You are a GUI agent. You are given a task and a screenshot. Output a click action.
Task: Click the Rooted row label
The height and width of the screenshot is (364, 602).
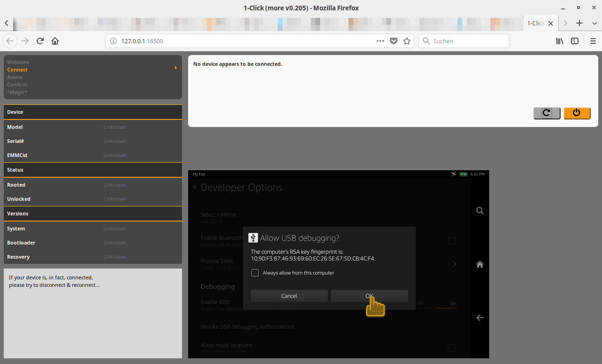click(x=16, y=185)
